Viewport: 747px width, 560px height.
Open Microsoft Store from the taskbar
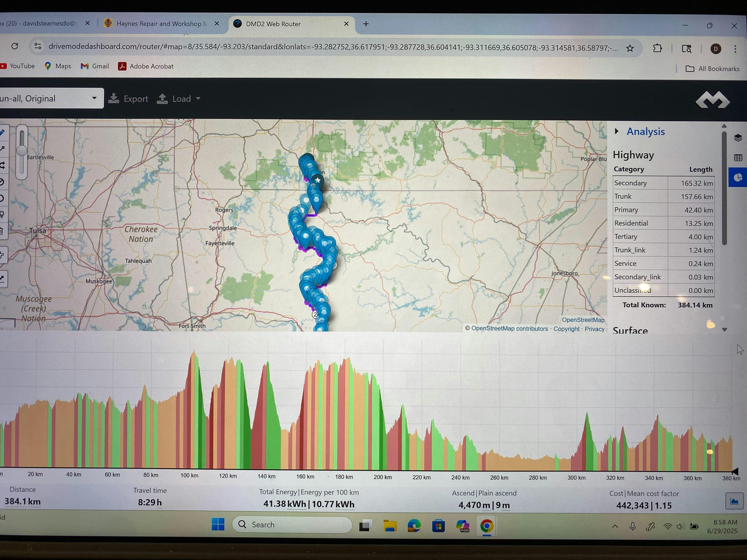(x=438, y=526)
